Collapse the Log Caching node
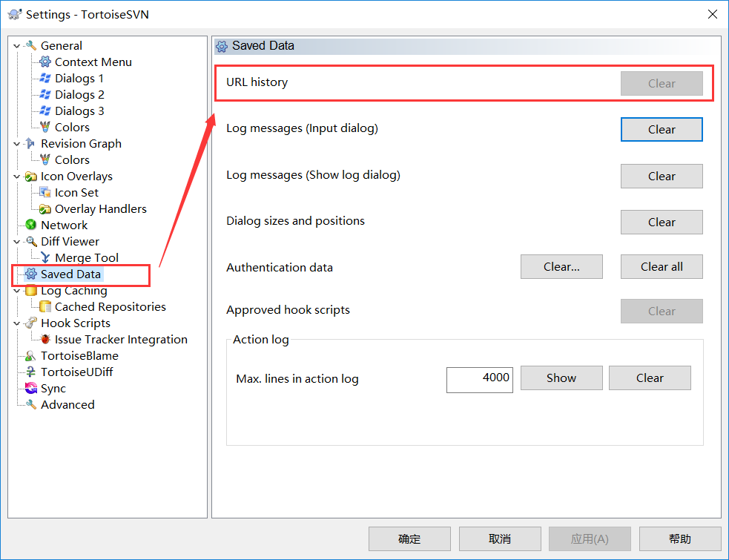Image resolution: width=729 pixels, height=560 pixels. pyautogui.click(x=17, y=291)
